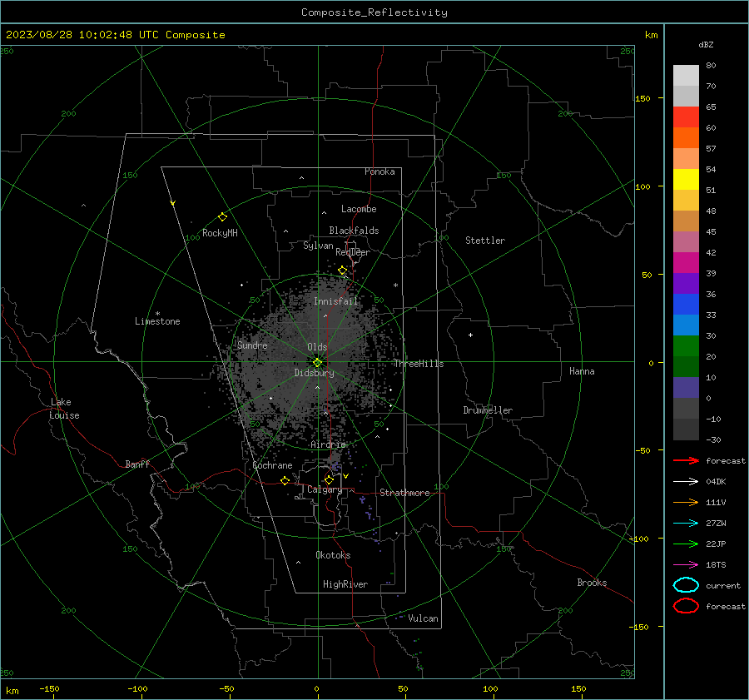Image resolution: width=749 pixels, height=700 pixels.
Task: Select the magenta 39–42 dBZ swatch
Action: [686, 262]
